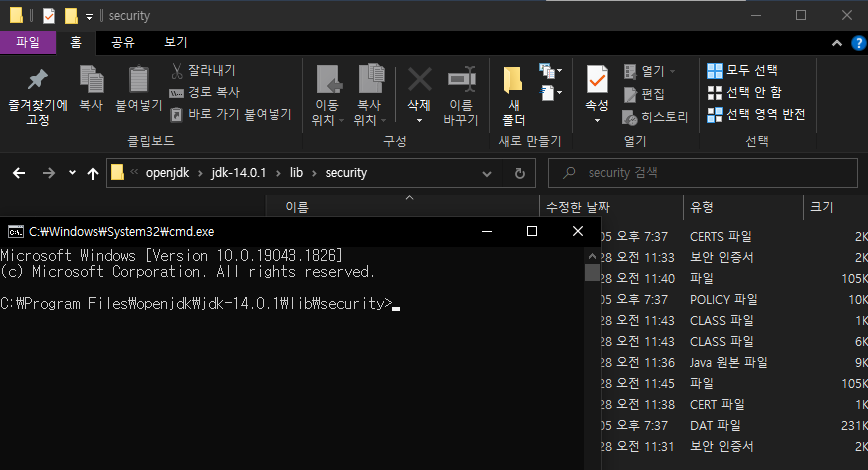
Task: Select the row modified 오전 11:45
Action: (734, 384)
